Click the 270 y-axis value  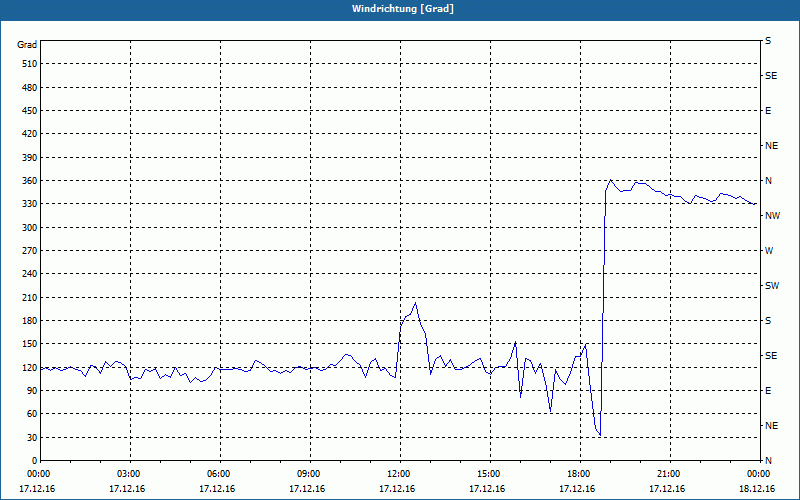pos(30,251)
